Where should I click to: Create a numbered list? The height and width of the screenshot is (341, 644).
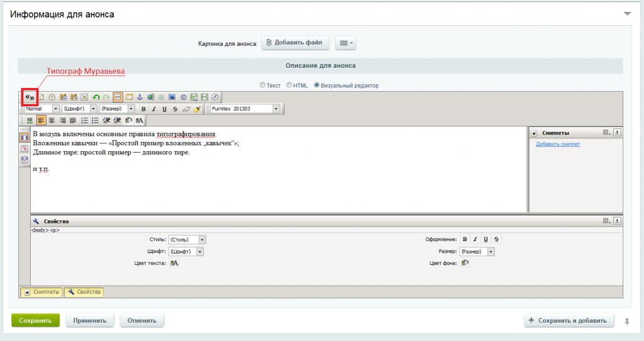pyautogui.click(x=84, y=120)
